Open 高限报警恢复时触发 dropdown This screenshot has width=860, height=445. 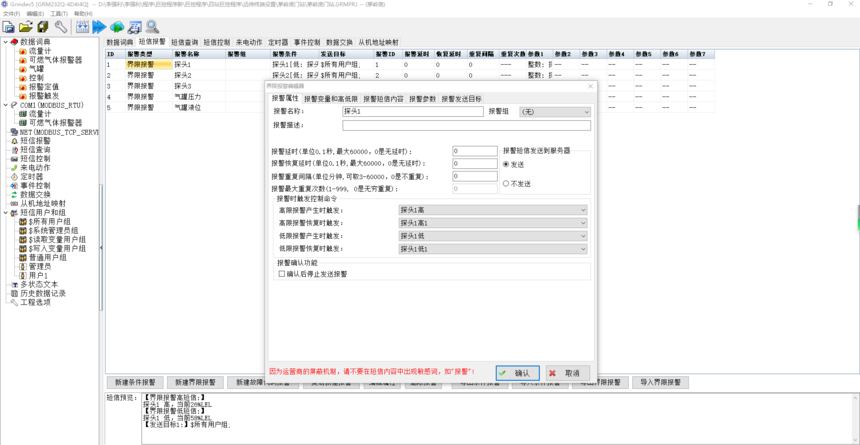click(x=493, y=223)
